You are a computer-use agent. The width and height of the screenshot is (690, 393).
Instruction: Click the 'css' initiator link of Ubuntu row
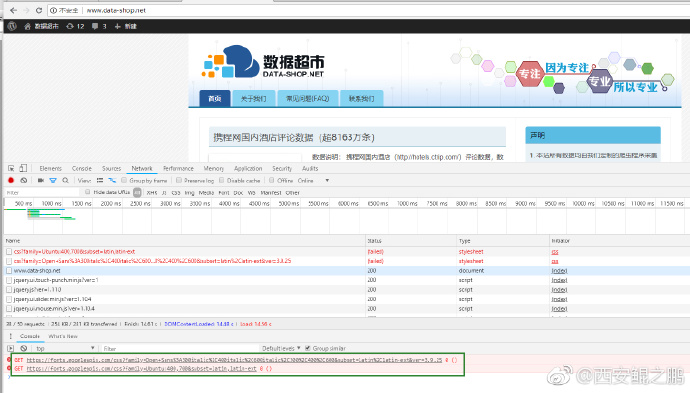(555, 252)
